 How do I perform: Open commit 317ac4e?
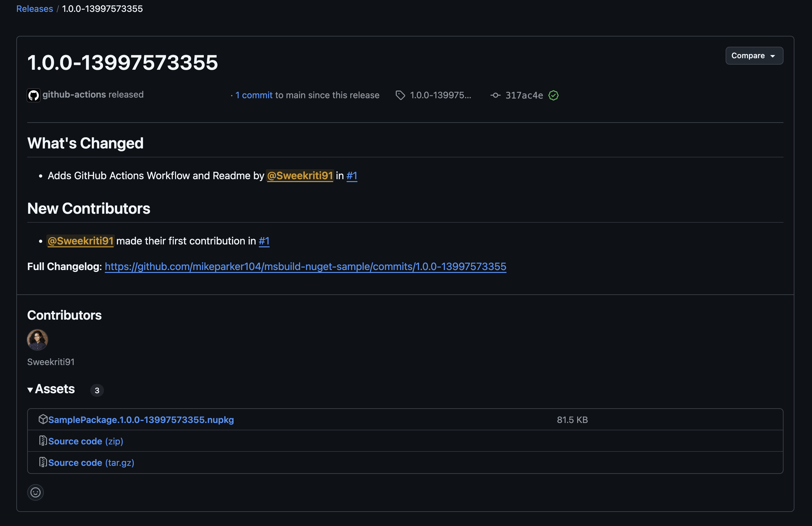[x=524, y=95]
